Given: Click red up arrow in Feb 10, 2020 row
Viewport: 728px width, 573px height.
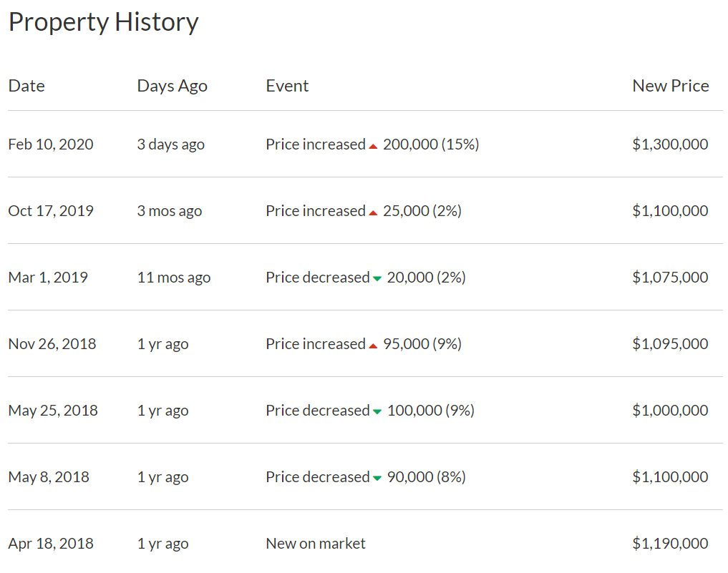Looking at the screenshot, I should click(373, 146).
